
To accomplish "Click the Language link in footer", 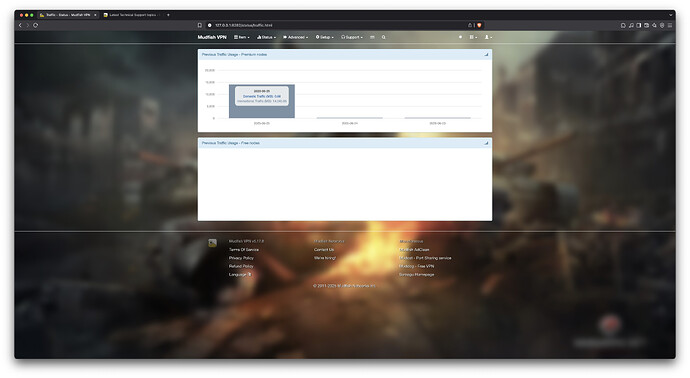I will pyautogui.click(x=240, y=275).
